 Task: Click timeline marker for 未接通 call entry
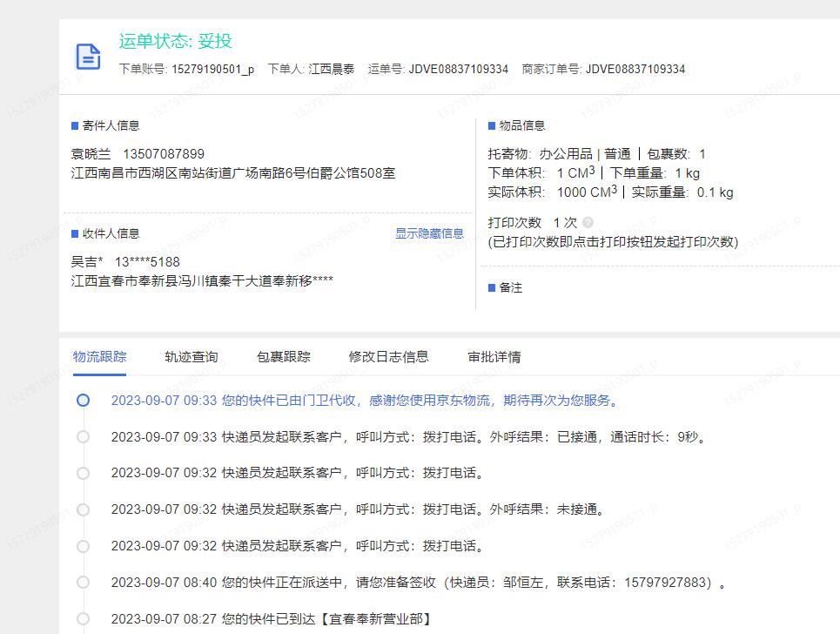(83, 509)
